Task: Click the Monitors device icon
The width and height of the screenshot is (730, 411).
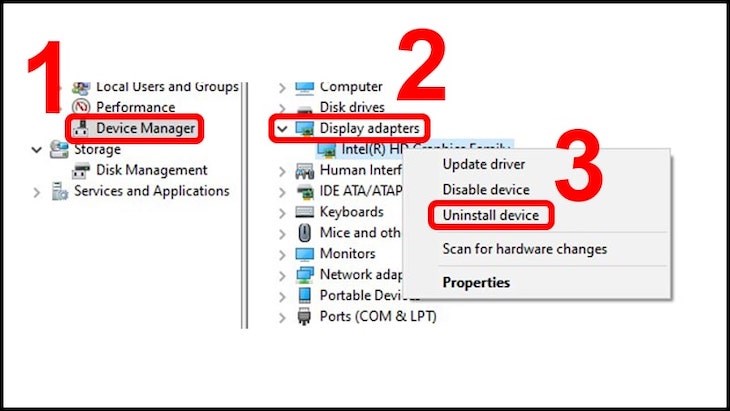Action: (x=305, y=254)
